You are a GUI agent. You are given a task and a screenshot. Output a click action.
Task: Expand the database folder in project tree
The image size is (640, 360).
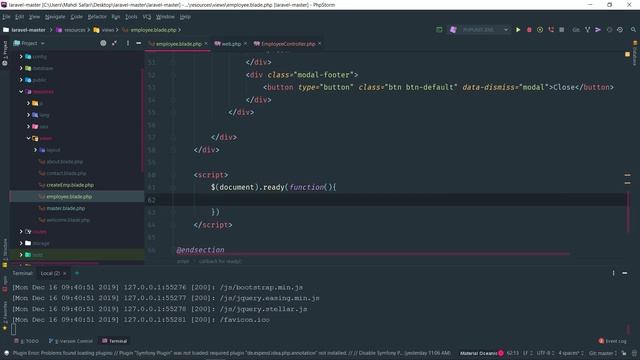tap(21, 68)
